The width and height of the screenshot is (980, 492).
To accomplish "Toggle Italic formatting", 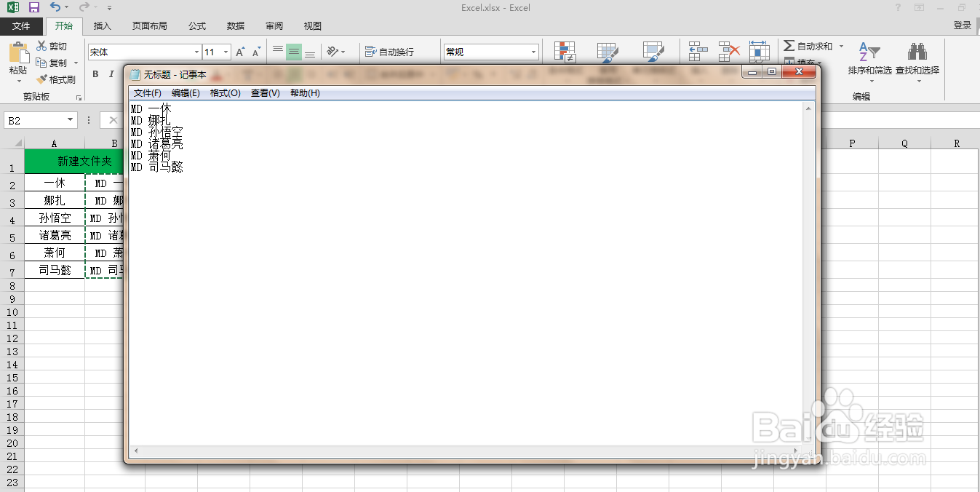I will click(111, 74).
